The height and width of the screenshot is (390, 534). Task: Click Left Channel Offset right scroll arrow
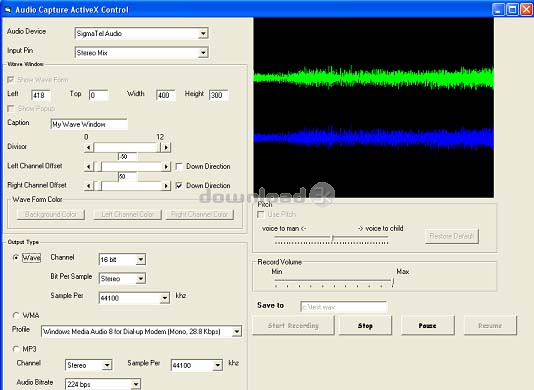click(x=166, y=167)
